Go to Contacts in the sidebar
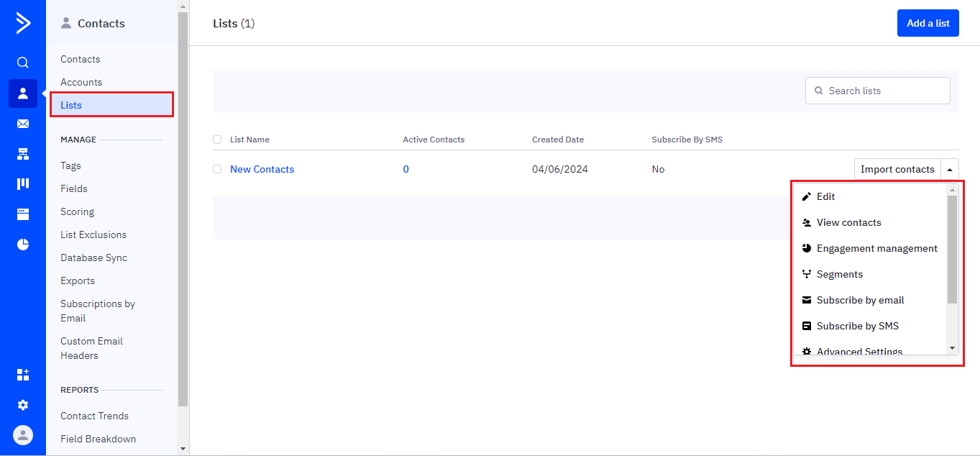The height and width of the screenshot is (456, 980). [81, 59]
